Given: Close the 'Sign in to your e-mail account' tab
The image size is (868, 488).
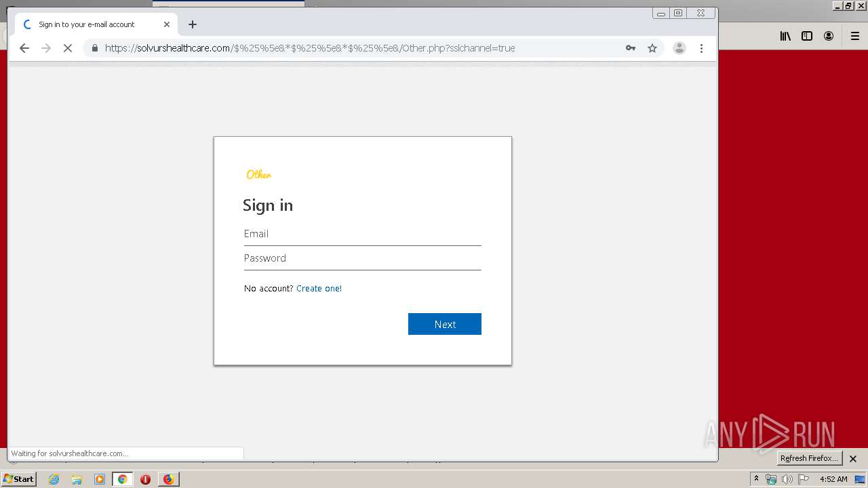Looking at the screenshot, I should [x=167, y=24].
